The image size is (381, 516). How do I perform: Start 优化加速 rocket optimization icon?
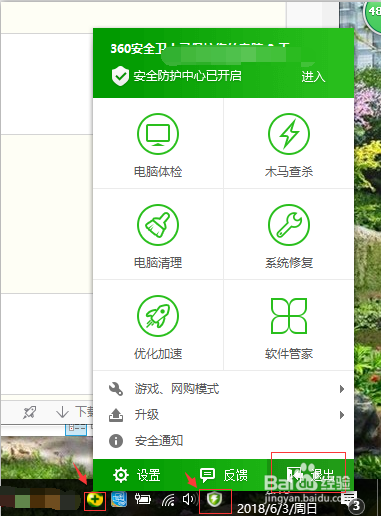tap(158, 316)
